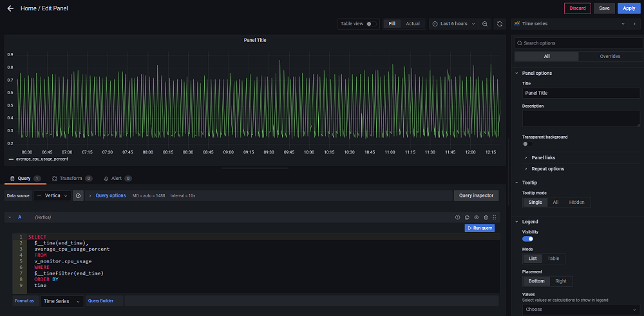The width and height of the screenshot is (644, 316).
Task: Click the $__timeFilter(end_time) line in editor
Action: click(x=69, y=273)
